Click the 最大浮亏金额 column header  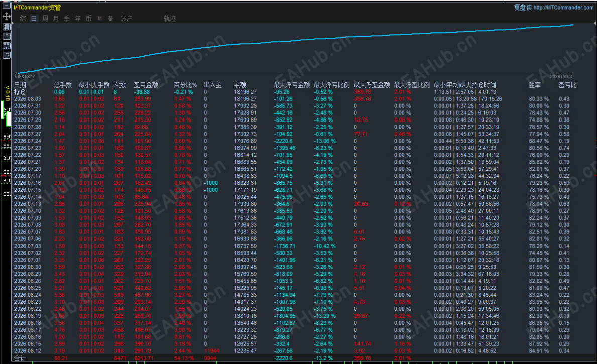292,85
